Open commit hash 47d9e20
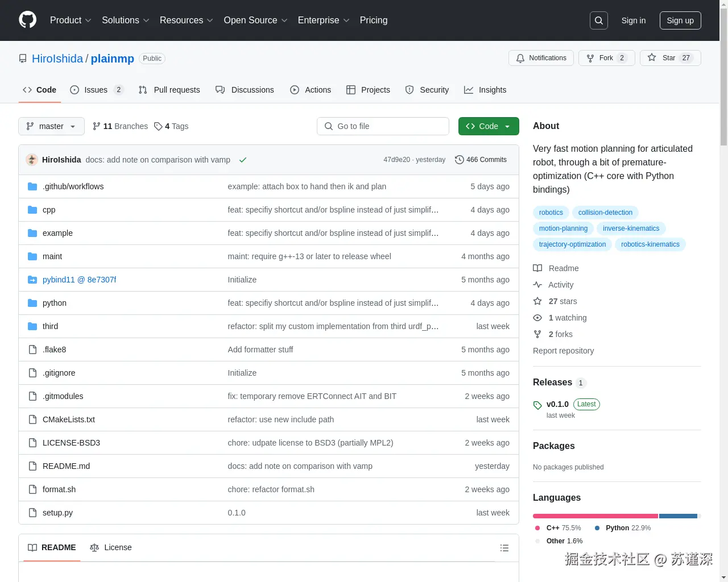The width and height of the screenshot is (728, 582). [x=396, y=160]
